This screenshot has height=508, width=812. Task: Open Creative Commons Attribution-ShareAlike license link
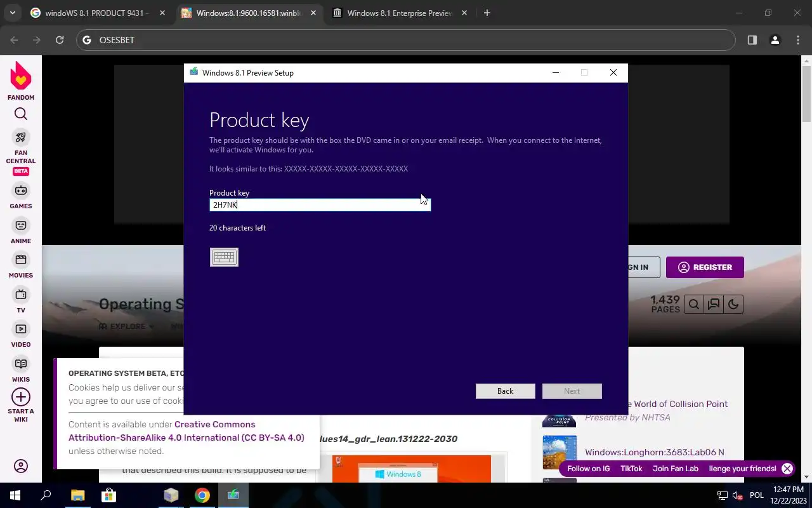click(187, 431)
